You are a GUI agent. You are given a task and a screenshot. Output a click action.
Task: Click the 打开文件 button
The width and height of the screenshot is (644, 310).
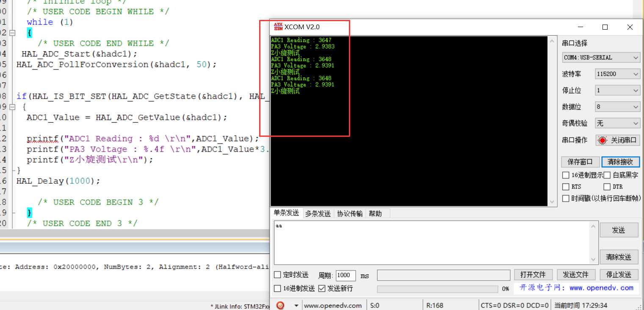[533, 275]
